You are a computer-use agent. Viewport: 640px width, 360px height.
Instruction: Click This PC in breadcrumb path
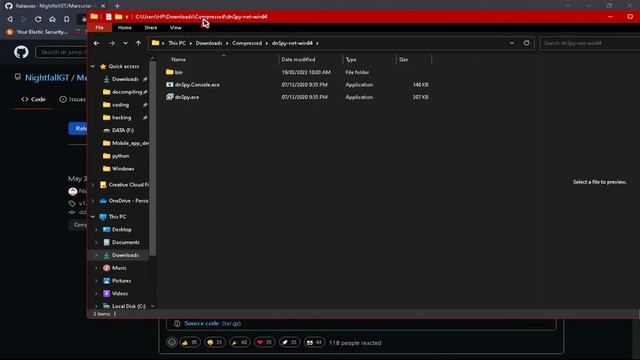(177, 43)
